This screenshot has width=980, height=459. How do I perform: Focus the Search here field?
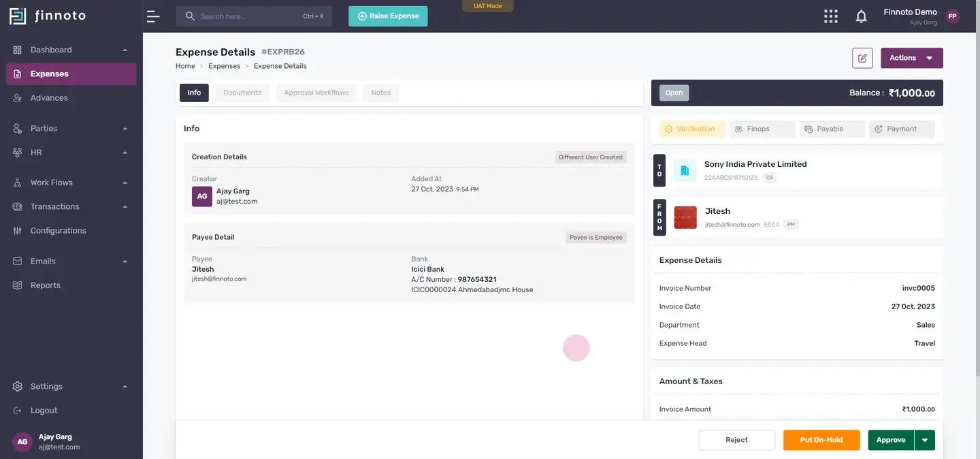[254, 16]
